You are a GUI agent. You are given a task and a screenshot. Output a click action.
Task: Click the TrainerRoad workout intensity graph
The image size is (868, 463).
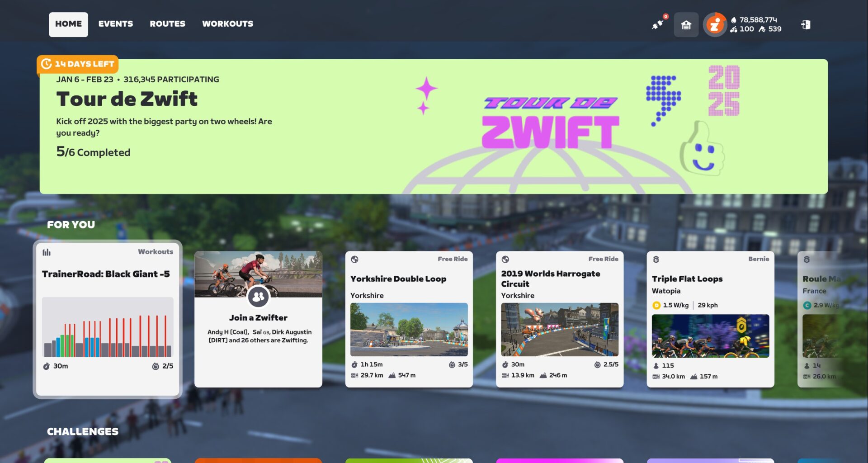tap(107, 328)
